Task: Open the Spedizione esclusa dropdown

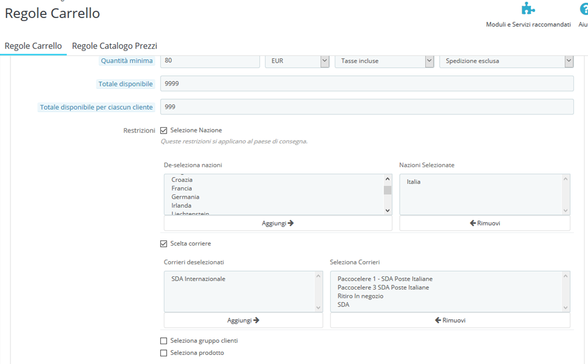Action: coord(506,61)
